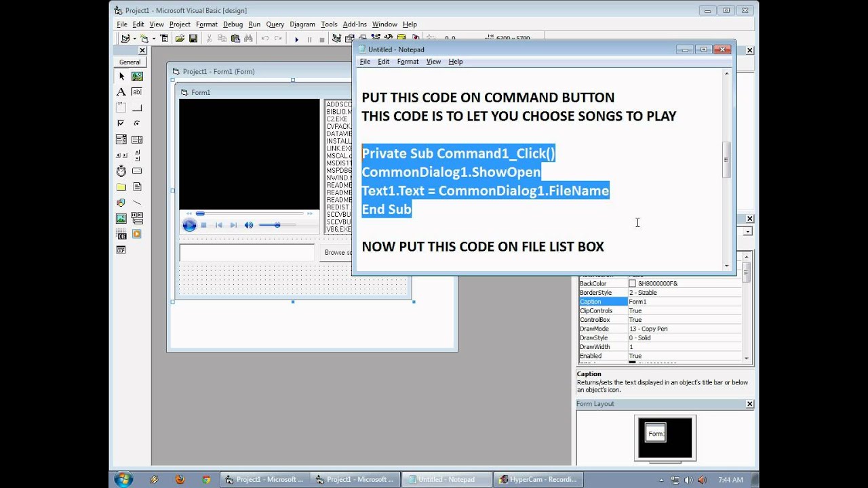Select the ComboBox control in the toolbox

(x=121, y=140)
